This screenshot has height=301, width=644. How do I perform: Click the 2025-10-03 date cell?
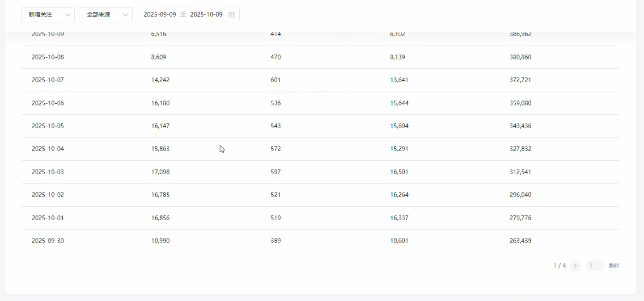(x=48, y=172)
